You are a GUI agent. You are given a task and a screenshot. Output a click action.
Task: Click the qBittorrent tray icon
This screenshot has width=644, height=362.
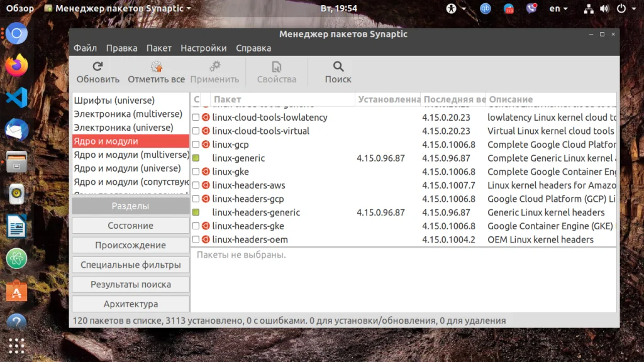pos(486,8)
